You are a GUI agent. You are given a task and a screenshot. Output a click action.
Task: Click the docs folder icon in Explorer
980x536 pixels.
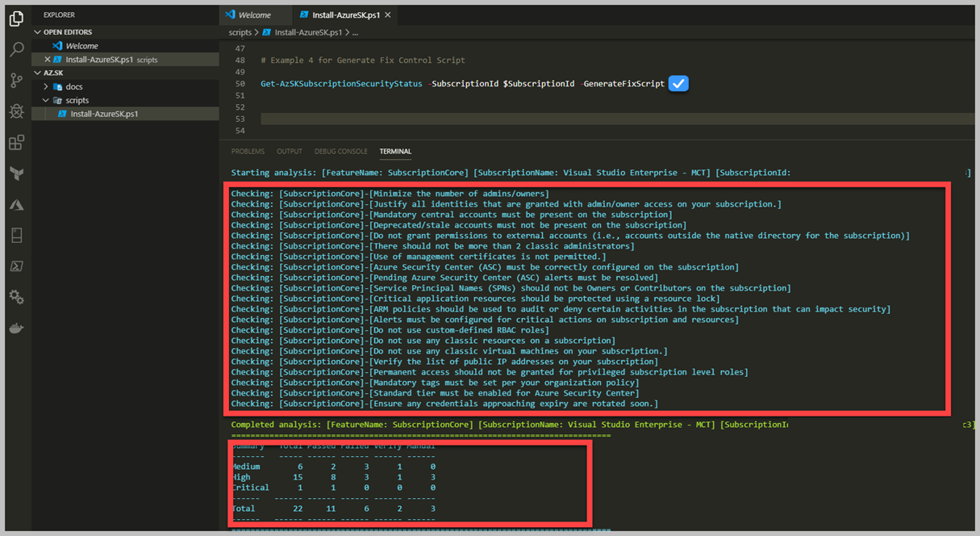click(57, 86)
